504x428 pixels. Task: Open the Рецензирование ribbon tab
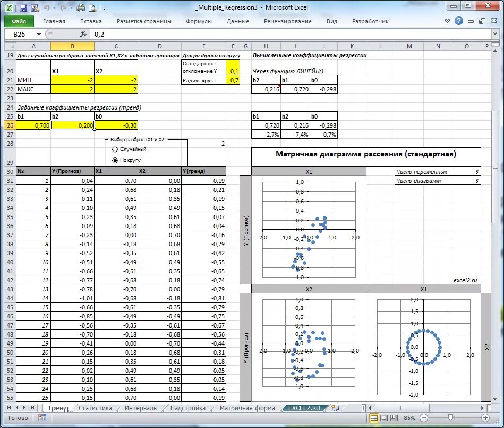tap(288, 21)
